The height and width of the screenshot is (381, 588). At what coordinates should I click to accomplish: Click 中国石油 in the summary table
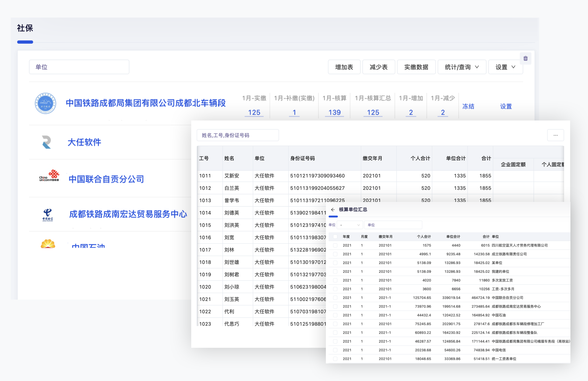tap(499, 315)
